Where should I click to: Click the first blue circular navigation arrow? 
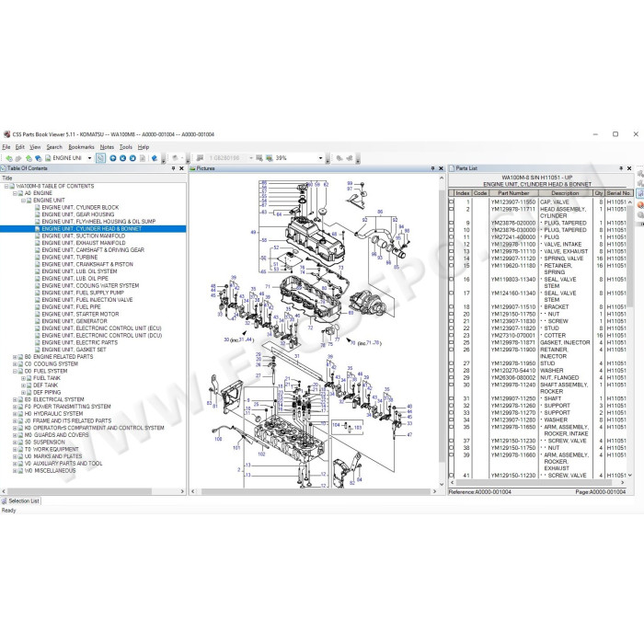click(113, 158)
